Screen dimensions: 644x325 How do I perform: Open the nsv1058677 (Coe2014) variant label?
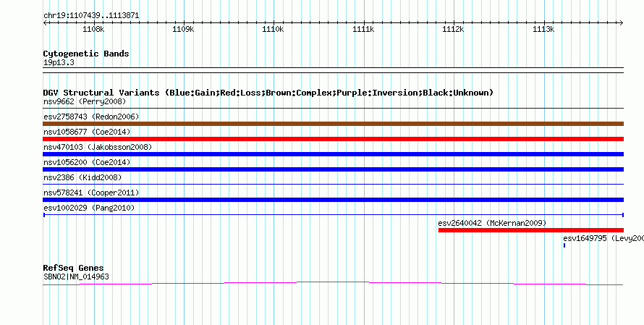click(87, 132)
